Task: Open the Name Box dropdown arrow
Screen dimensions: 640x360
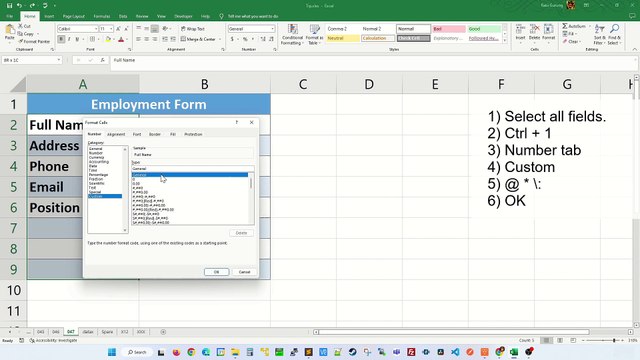Action: pos(59,60)
